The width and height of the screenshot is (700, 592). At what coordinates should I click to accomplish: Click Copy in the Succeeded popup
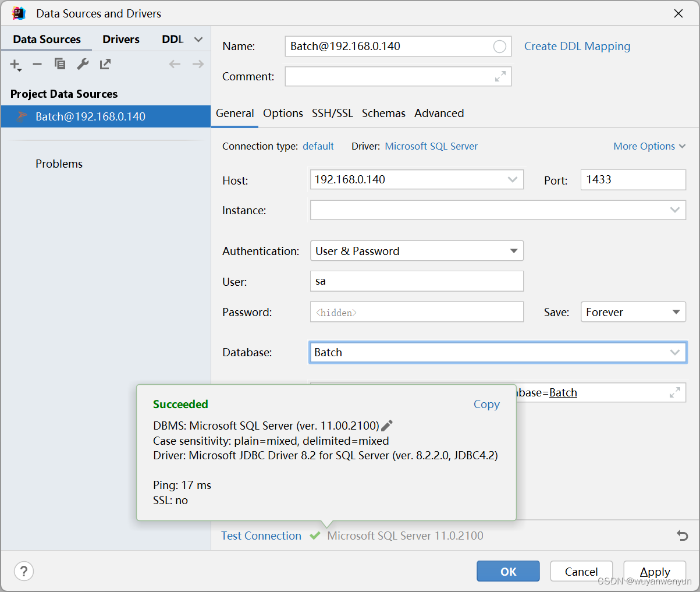pyautogui.click(x=486, y=404)
